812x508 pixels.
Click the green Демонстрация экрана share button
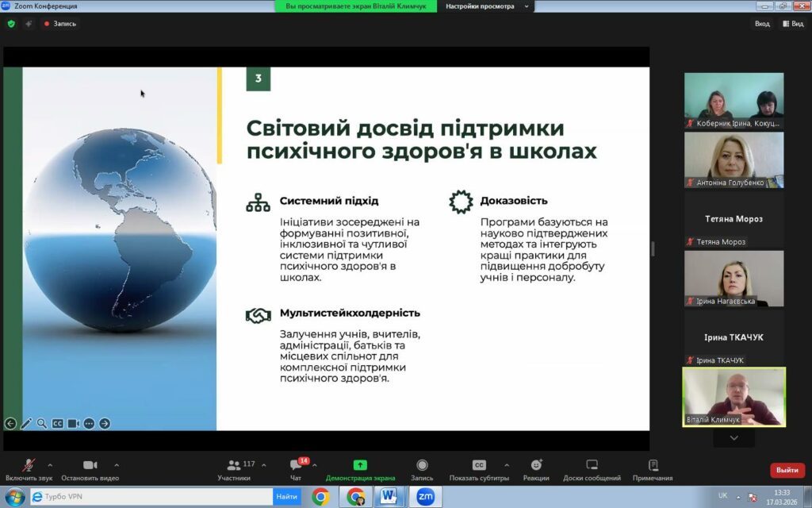[x=360, y=468]
